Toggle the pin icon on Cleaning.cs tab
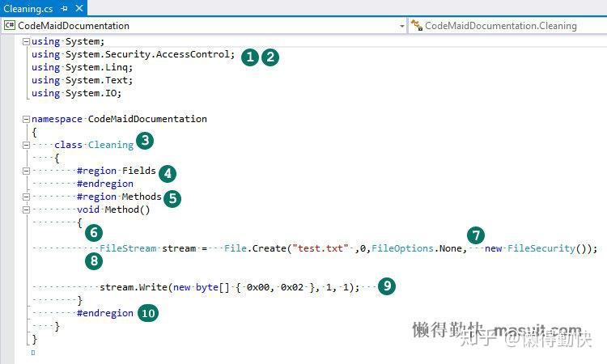The height and width of the screenshot is (364, 607). point(64,8)
